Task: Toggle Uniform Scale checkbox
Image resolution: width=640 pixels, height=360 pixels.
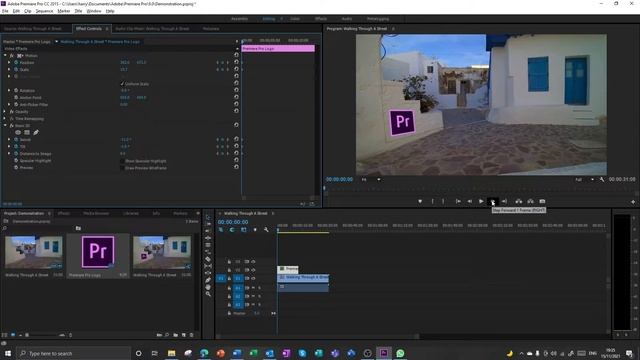Action: click(122, 84)
